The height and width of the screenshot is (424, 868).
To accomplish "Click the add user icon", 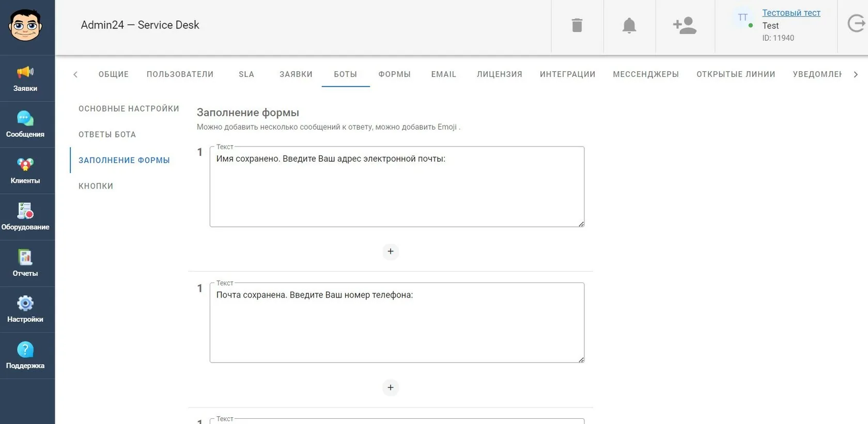I will [x=685, y=25].
